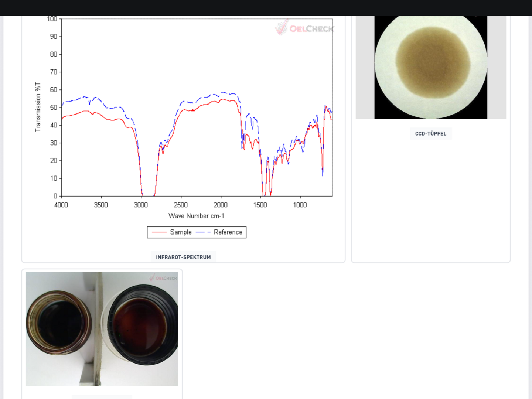
Task: Click the 1000 tick on the x-axis
Action: [300, 205]
